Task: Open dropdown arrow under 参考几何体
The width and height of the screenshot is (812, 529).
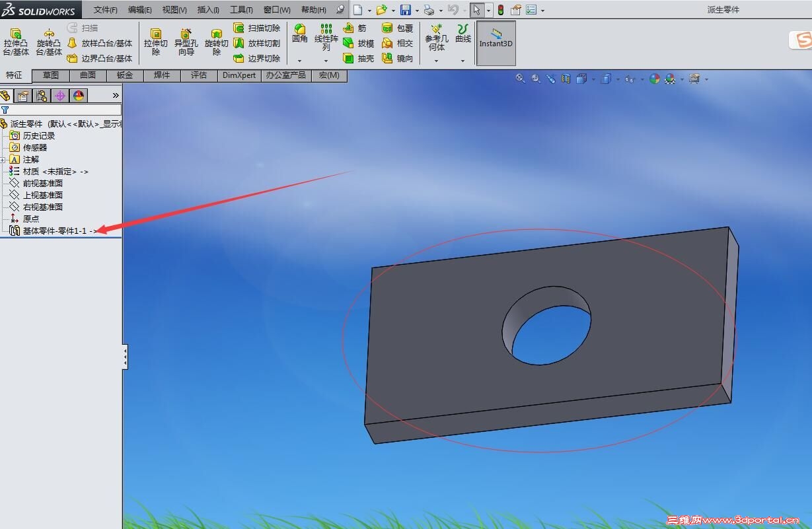Action: pyautogui.click(x=437, y=61)
